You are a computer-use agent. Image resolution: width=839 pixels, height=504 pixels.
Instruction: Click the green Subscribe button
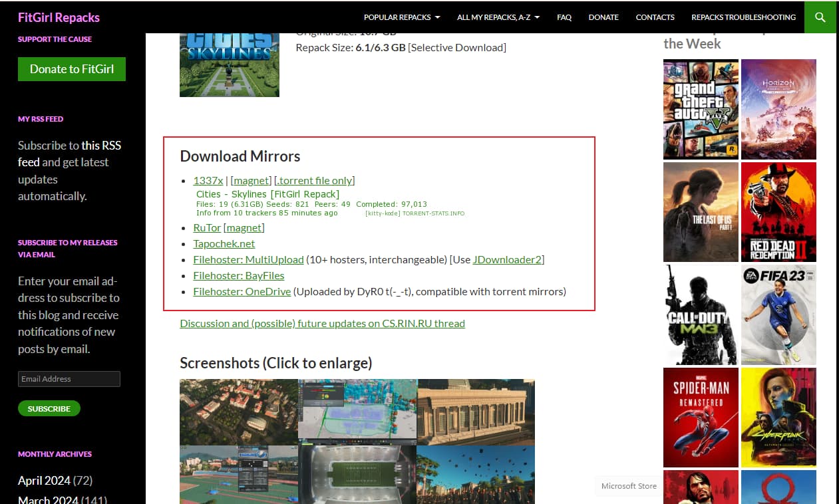(x=49, y=408)
